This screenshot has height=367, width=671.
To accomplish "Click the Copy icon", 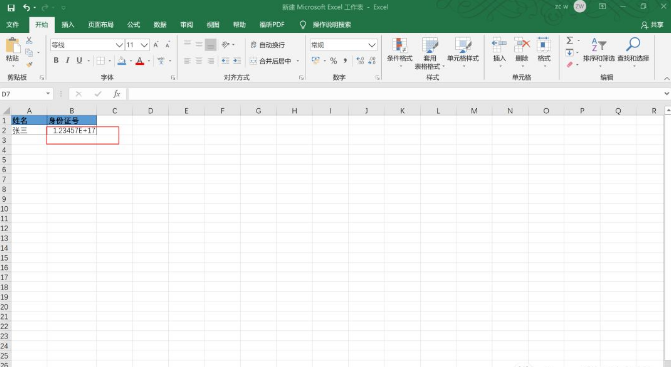I will (x=29, y=52).
